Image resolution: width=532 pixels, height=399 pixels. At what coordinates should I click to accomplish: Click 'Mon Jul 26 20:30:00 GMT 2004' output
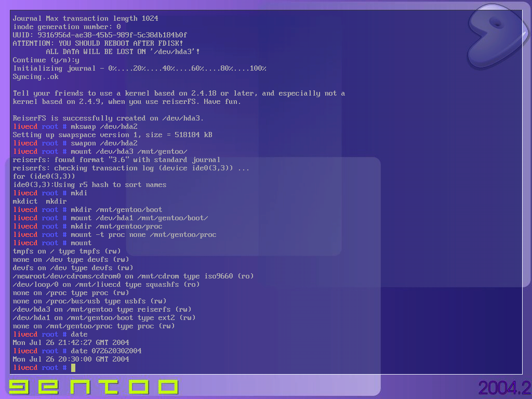click(71, 360)
